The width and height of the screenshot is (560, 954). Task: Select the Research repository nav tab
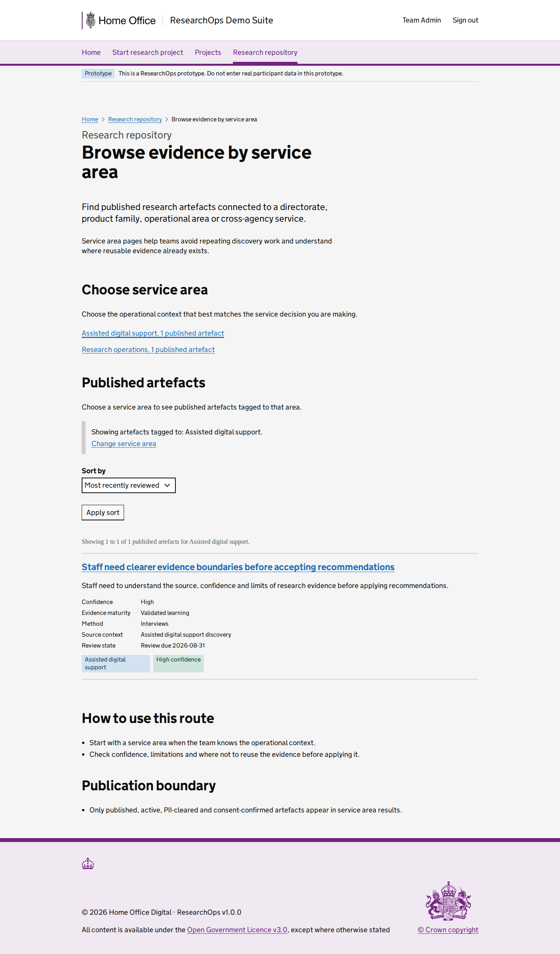pos(265,53)
